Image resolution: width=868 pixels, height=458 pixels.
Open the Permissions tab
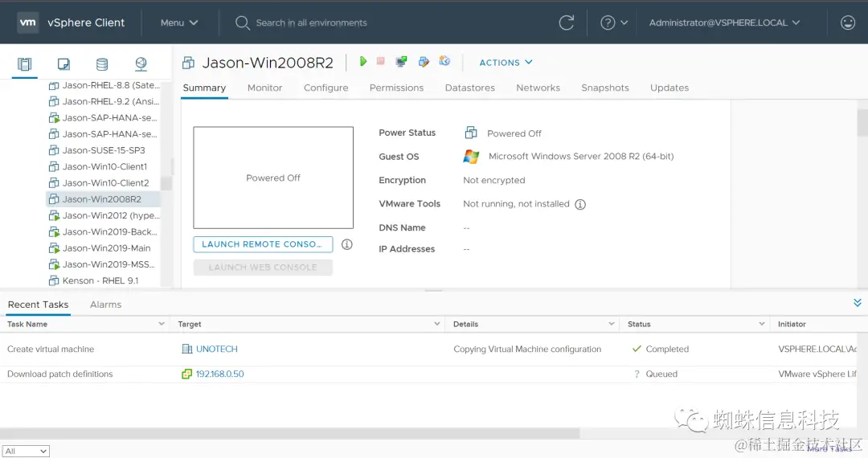(396, 88)
